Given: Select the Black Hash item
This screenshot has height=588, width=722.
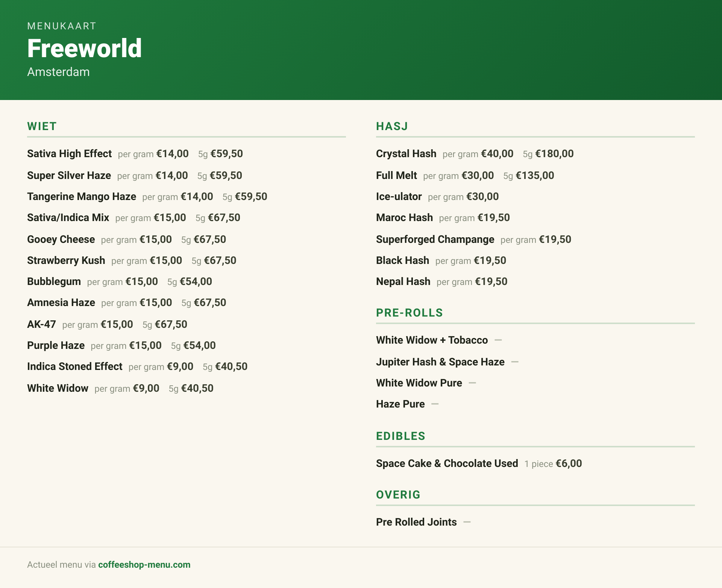Looking at the screenshot, I should (x=402, y=261).
